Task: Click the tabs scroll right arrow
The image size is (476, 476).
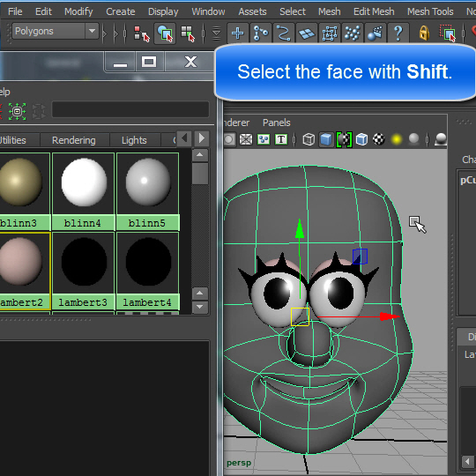Action: click(202, 138)
